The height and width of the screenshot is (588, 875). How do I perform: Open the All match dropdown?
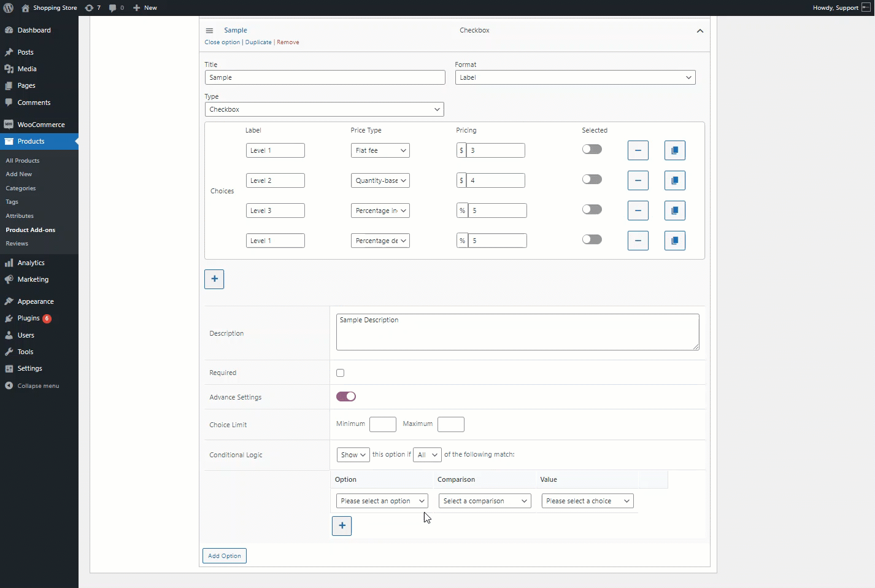[x=427, y=455]
